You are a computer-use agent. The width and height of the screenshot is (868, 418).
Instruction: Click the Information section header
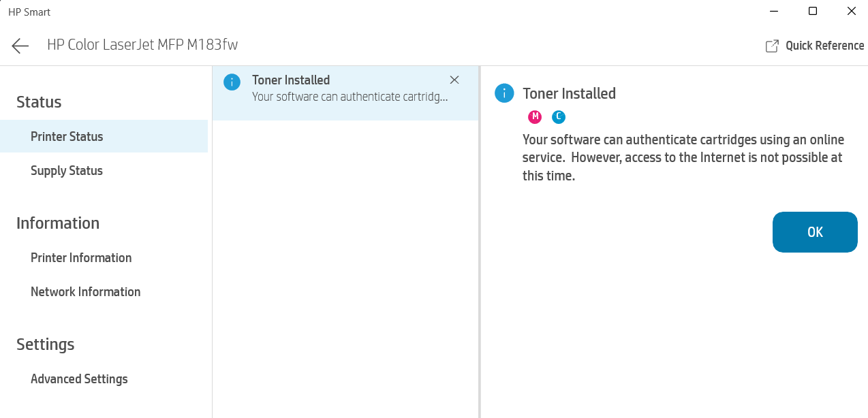[58, 223]
